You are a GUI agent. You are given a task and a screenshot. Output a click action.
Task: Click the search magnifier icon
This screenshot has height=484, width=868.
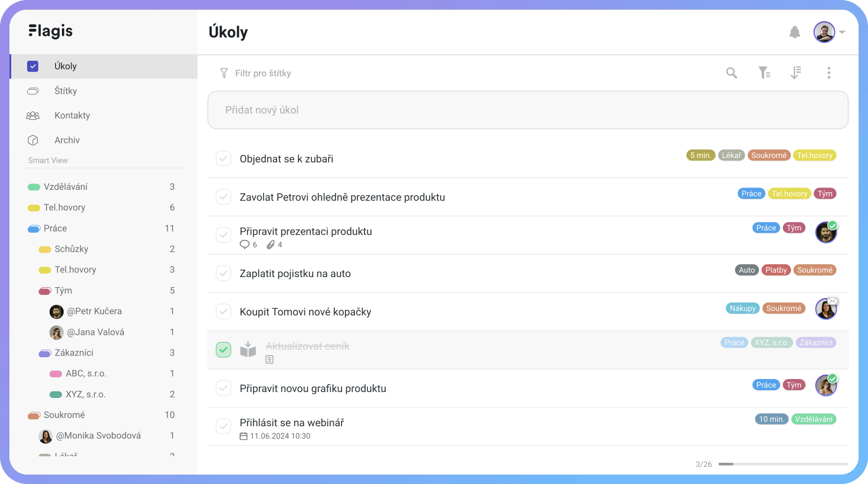(x=732, y=73)
